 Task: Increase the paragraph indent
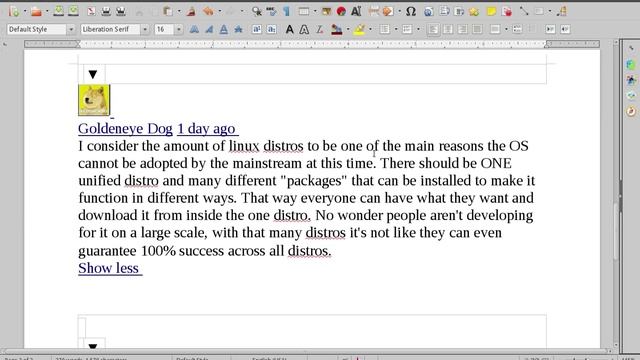point(550,29)
